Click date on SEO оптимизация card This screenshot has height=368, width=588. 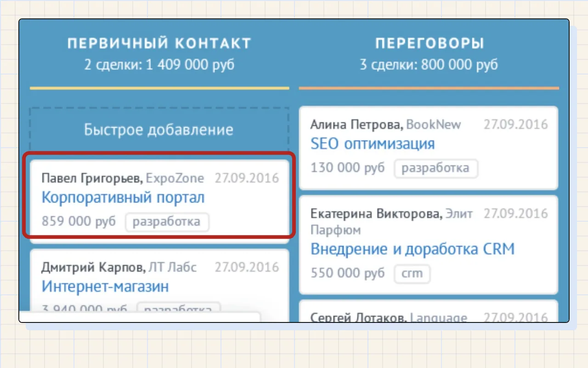pyautogui.click(x=516, y=125)
